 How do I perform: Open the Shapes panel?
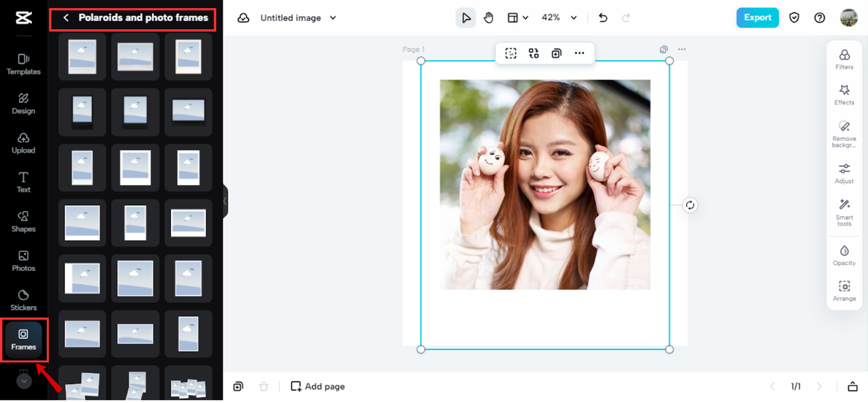tap(24, 221)
